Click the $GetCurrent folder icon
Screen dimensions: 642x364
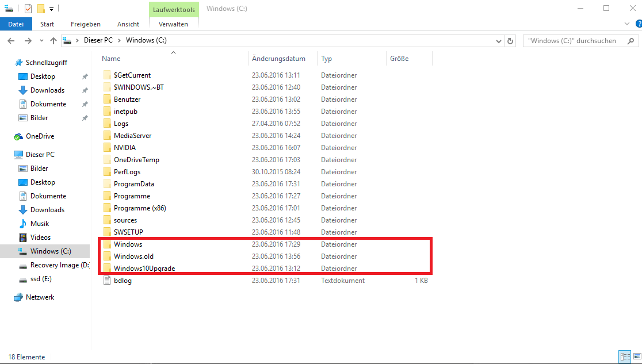tap(107, 75)
